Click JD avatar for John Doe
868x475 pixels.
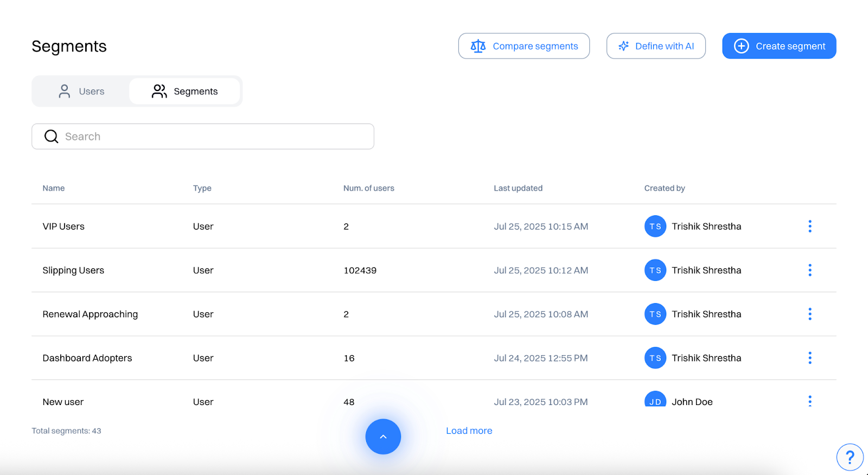coord(655,399)
